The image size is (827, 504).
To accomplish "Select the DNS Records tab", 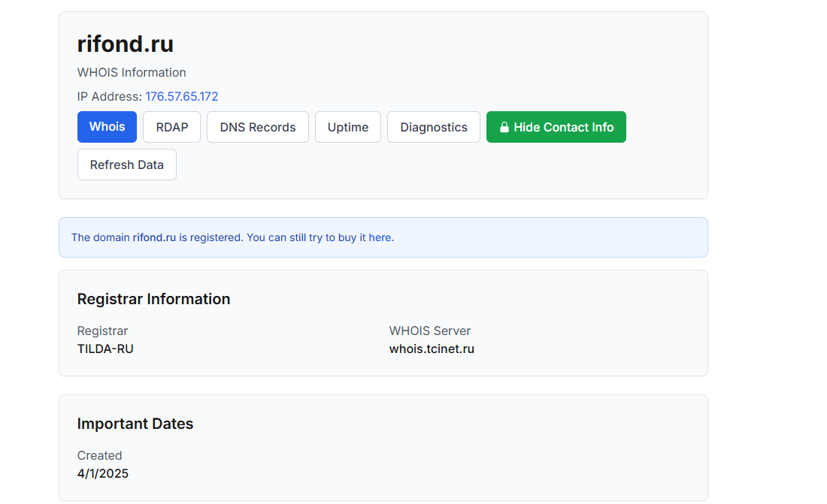I will tap(258, 127).
